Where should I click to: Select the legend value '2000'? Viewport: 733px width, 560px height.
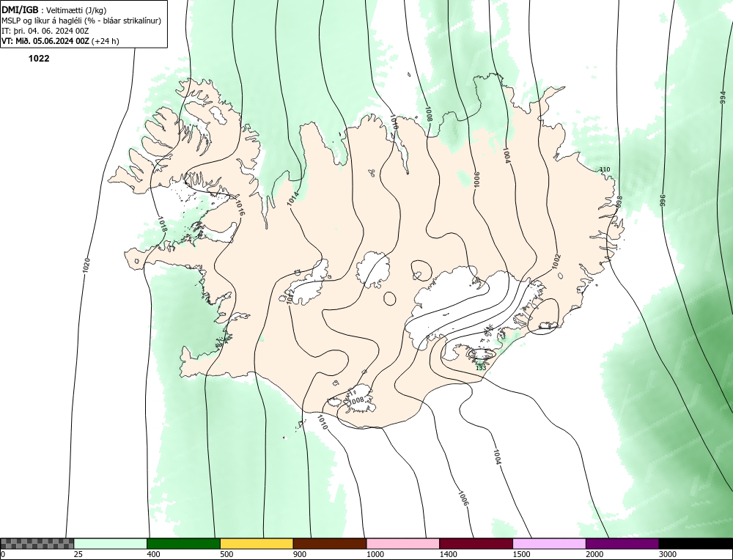pos(595,554)
